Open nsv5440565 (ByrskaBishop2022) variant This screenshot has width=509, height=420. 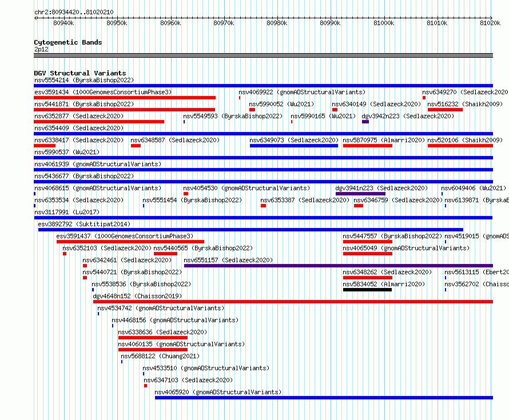tap(203, 248)
